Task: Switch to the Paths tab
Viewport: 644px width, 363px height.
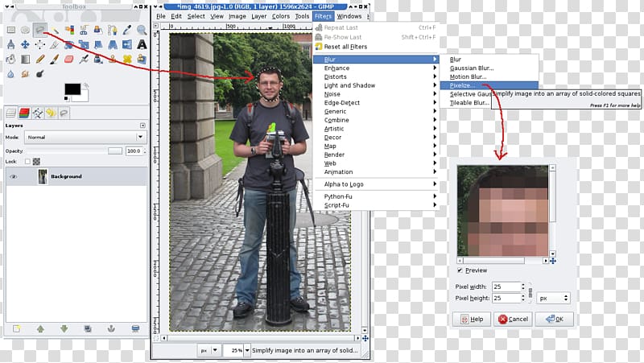Action: point(38,113)
